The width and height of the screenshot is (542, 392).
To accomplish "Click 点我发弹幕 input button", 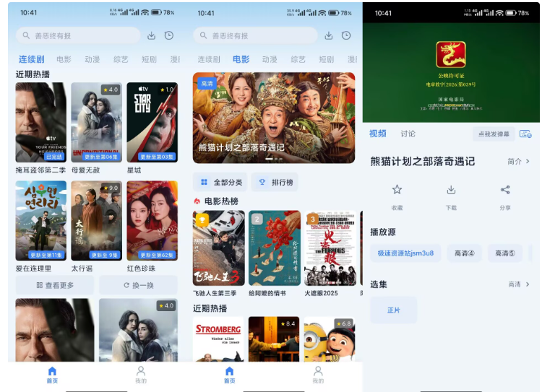I will click(494, 134).
